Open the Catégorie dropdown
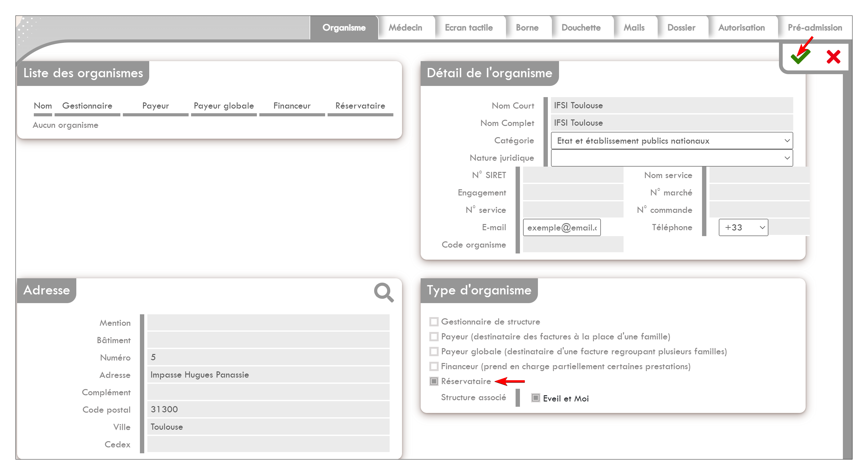868x475 pixels. click(x=672, y=141)
